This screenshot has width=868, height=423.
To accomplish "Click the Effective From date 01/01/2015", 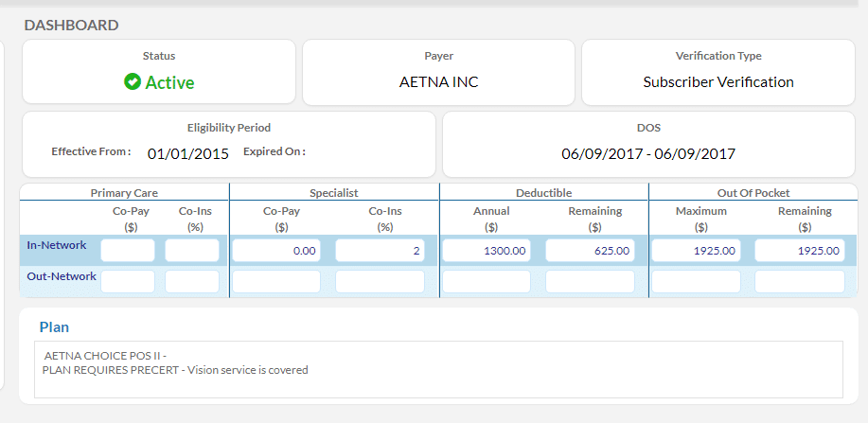I will coord(187,153).
